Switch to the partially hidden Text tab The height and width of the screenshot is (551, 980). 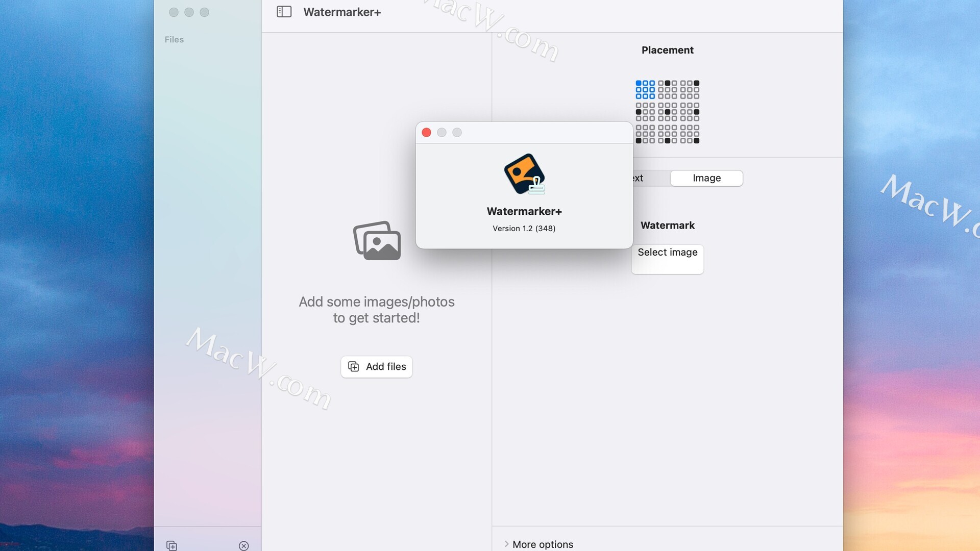click(651, 178)
